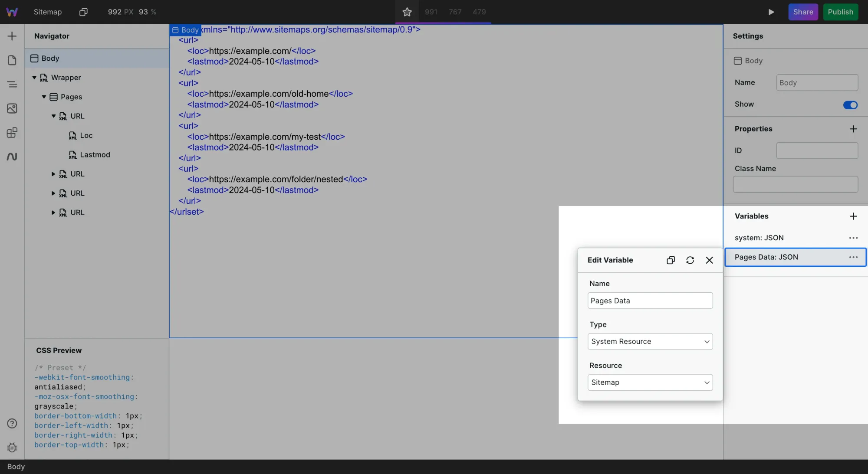Open the Type dropdown in Edit Variable

coord(649,341)
